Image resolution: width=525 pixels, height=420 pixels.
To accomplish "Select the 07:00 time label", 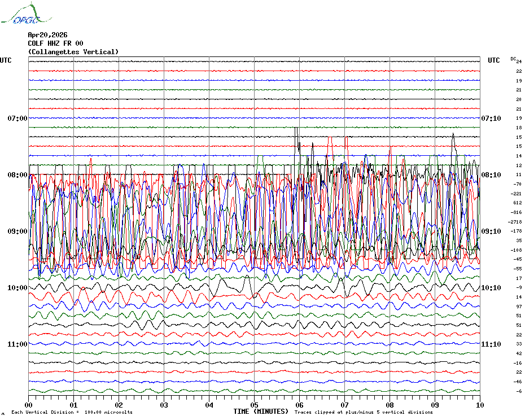I will (x=17, y=119).
